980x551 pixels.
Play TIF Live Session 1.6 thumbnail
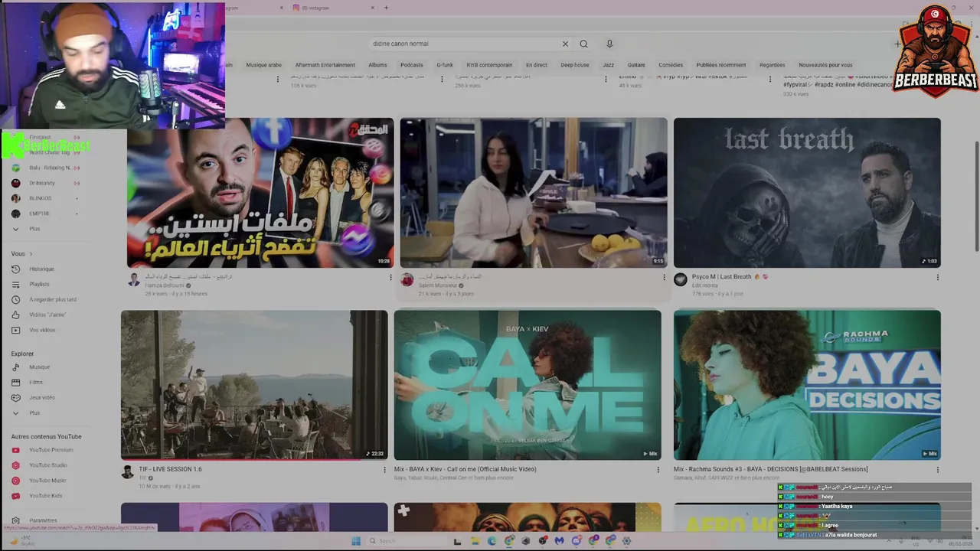(x=254, y=385)
